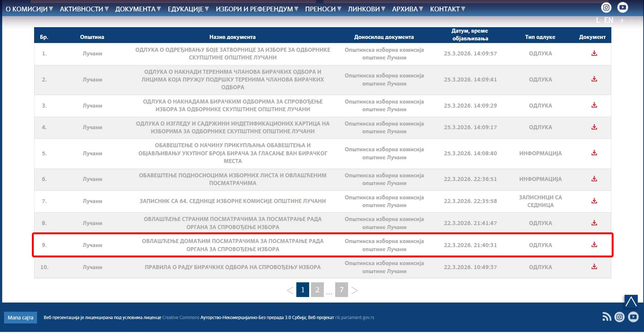Download the row 9 domestic observers decision
The image size is (644, 333).
pos(594,245)
